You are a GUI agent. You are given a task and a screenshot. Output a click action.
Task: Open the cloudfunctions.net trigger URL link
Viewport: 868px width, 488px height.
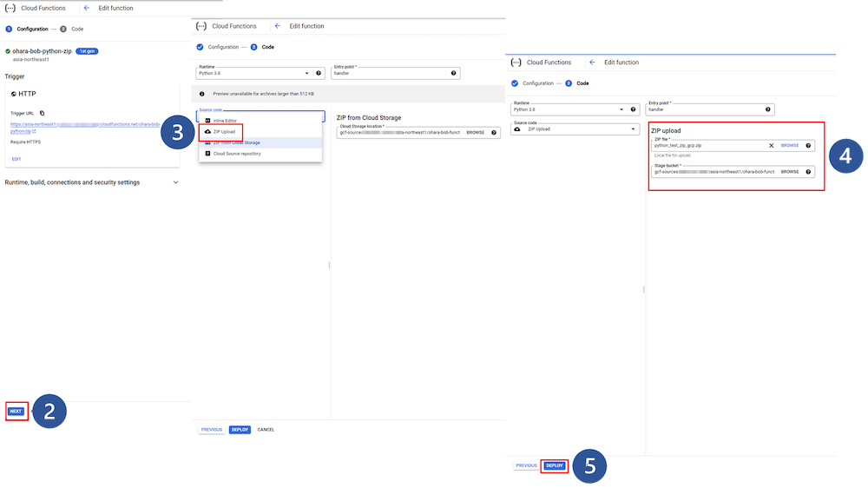(85, 128)
